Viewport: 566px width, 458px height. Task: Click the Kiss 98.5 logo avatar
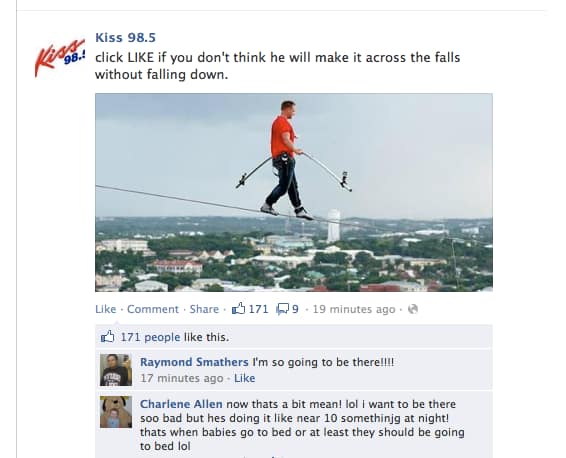coord(60,57)
